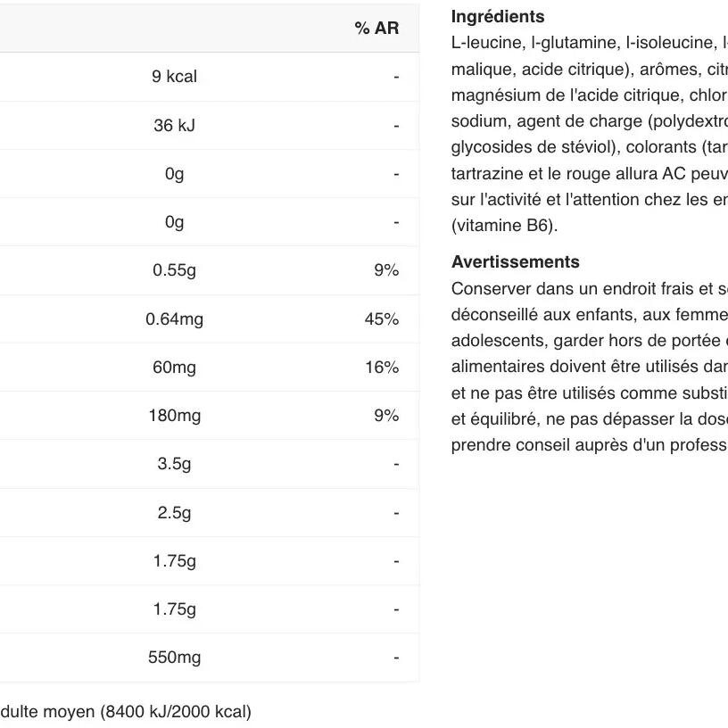Click the "0.64mg" amount in the table
Viewport: 728px width, 728px height.
pyautogui.click(x=174, y=319)
